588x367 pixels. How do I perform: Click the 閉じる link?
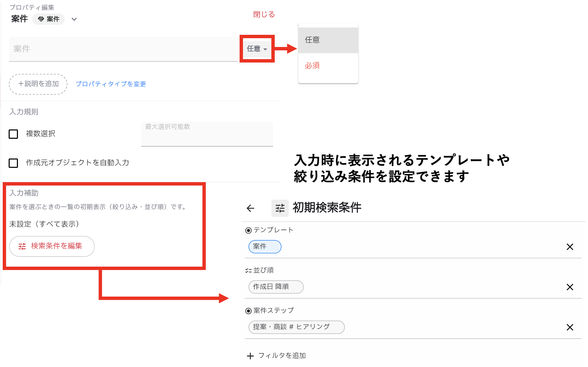(264, 15)
